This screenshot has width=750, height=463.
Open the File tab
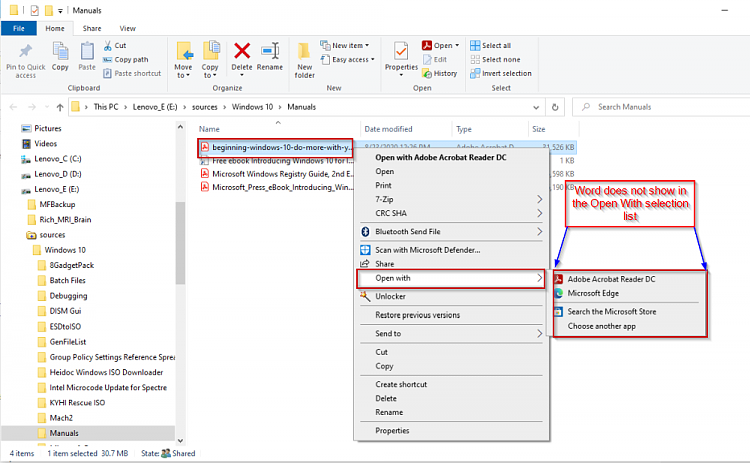[x=19, y=29]
